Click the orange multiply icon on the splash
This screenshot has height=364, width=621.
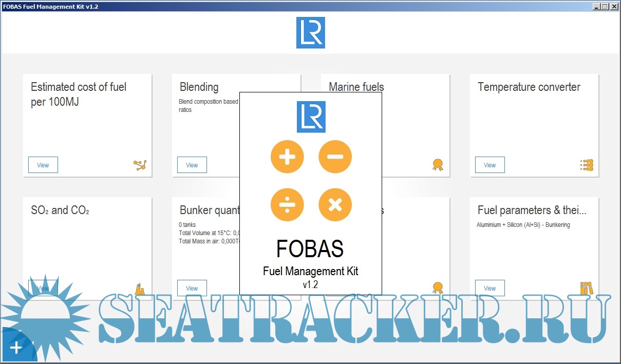pos(335,205)
